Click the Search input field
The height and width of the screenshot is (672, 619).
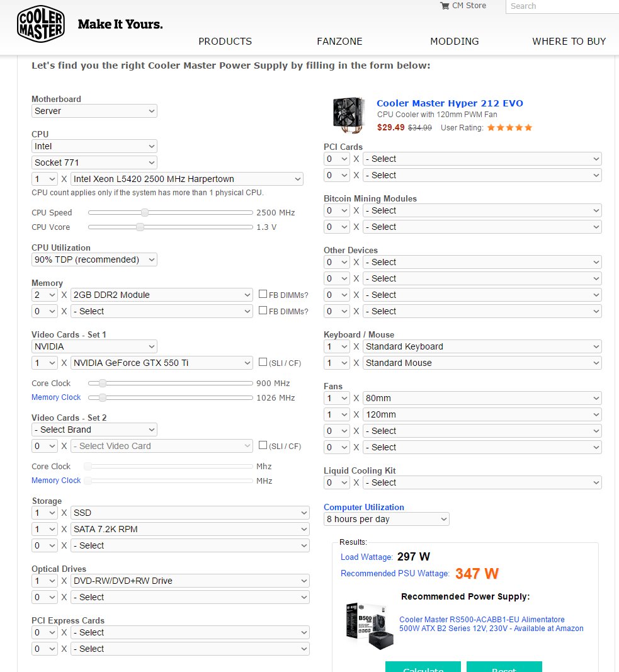[x=562, y=6]
